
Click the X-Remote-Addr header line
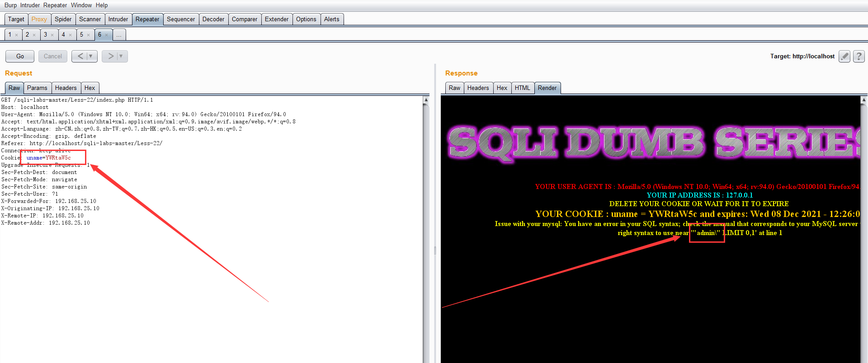pos(46,223)
